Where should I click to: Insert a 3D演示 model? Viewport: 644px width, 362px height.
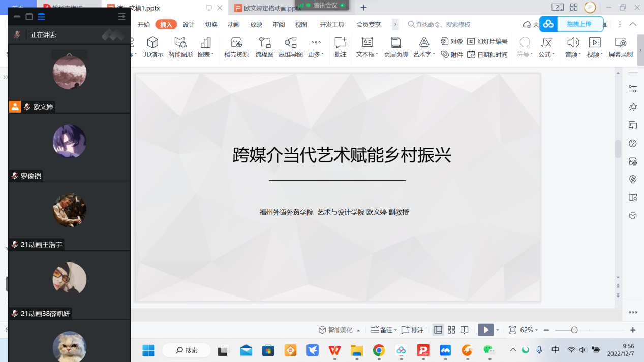point(152,47)
